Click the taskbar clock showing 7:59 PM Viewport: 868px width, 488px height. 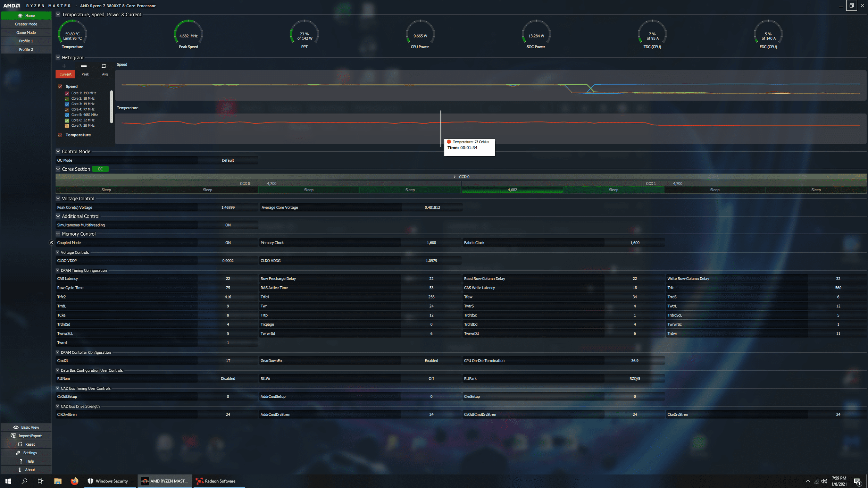839,481
